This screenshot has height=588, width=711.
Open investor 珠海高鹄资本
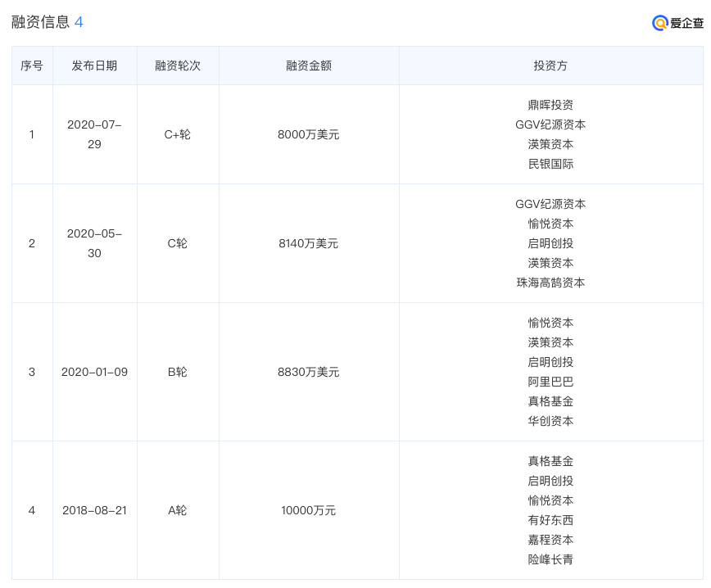[550, 283]
